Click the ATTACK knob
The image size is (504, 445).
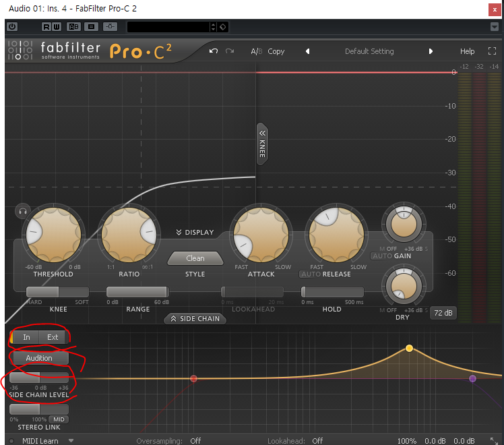(261, 235)
